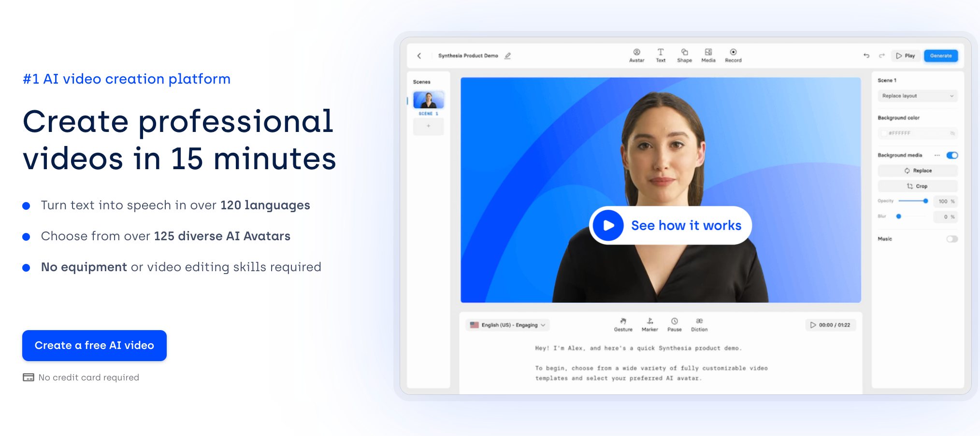Select the Scene 1 thumbnail
This screenshot has height=436, width=980.
click(428, 100)
